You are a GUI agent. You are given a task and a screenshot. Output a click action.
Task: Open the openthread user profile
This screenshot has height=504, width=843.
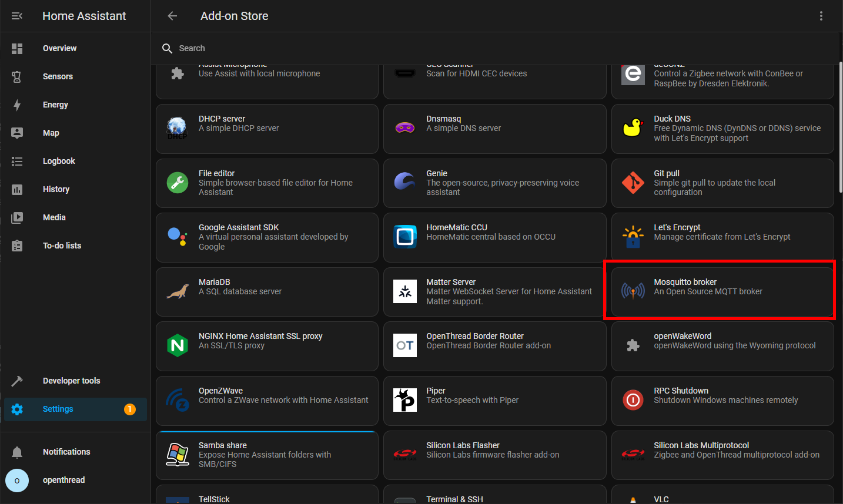tap(63, 480)
